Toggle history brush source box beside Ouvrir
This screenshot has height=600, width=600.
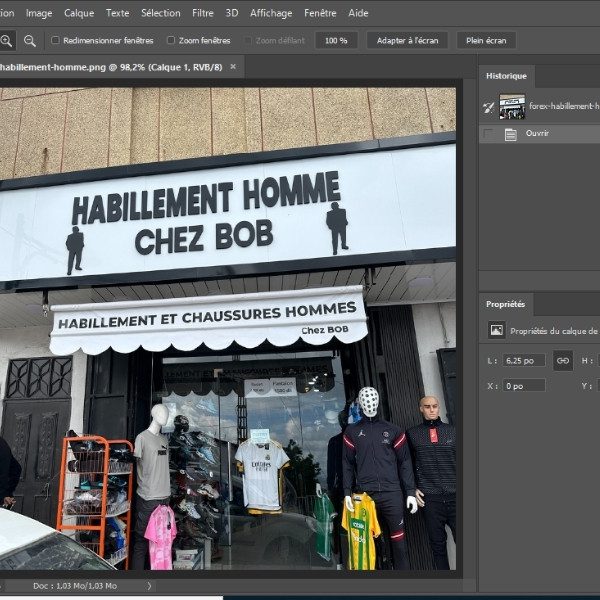click(x=488, y=133)
